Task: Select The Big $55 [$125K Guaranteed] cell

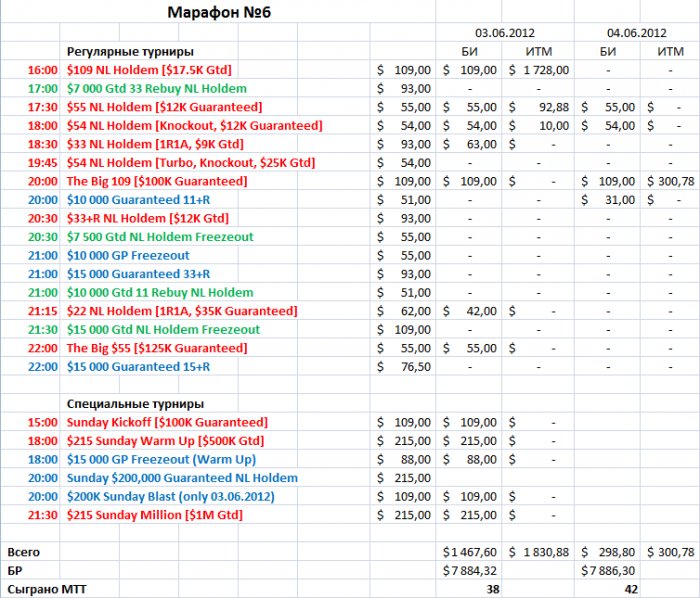Action: click(157, 348)
